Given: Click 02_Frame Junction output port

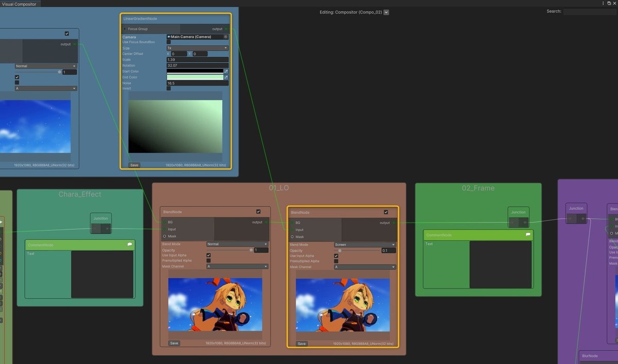Looking at the screenshot, I should pyautogui.click(x=525, y=222).
